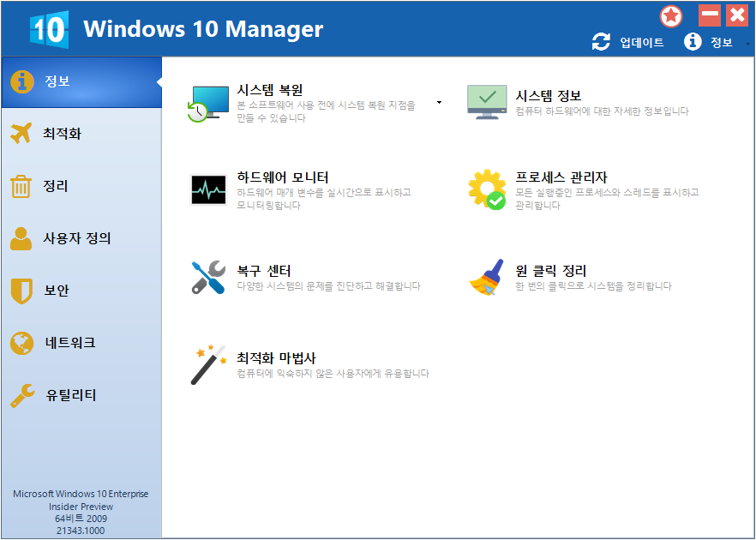The height and width of the screenshot is (540, 756).
Task: Expand the 시스템 복원 dropdown arrow
Action: [439, 102]
